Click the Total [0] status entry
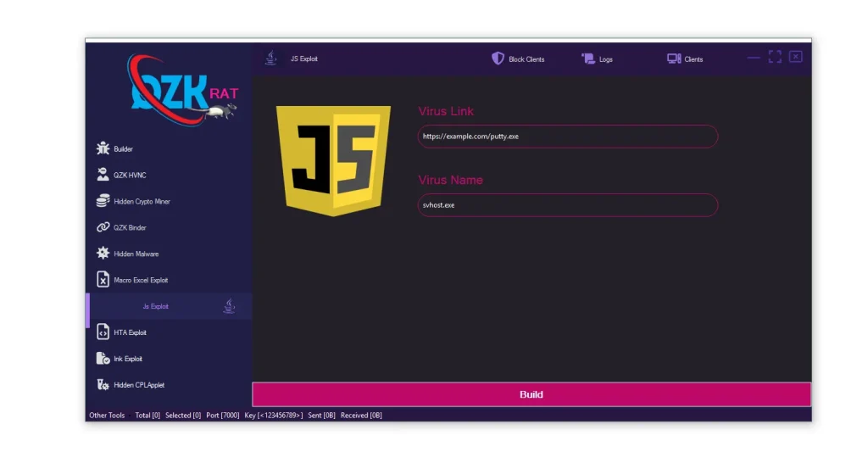Screen dimensions: 868x469 coord(147,416)
